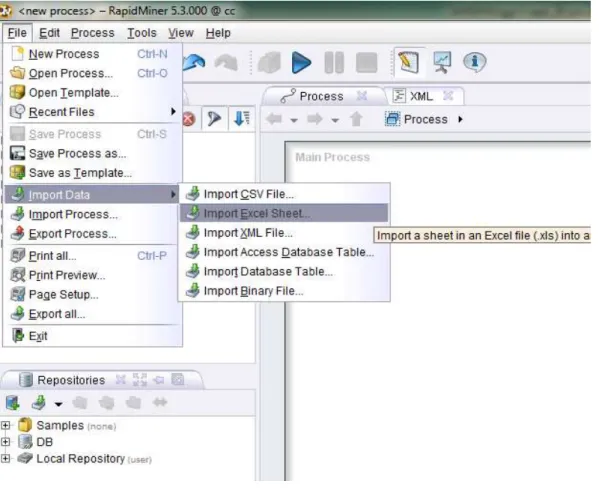Expand the Samples repository node

coord(5,425)
